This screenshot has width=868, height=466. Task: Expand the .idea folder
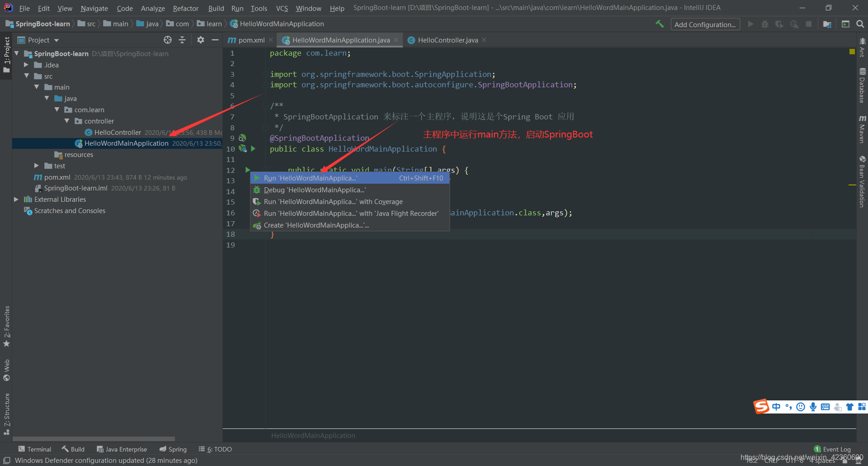coord(26,65)
